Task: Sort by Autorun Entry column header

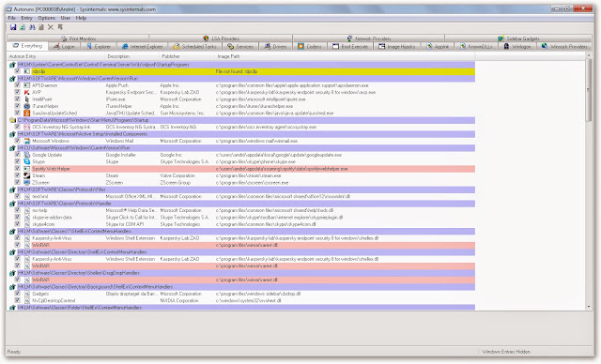Action: click(55, 56)
